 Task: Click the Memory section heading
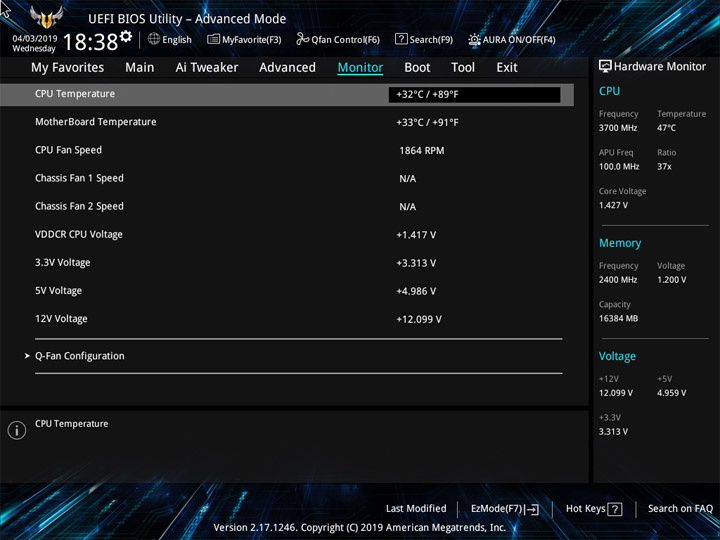(619, 243)
